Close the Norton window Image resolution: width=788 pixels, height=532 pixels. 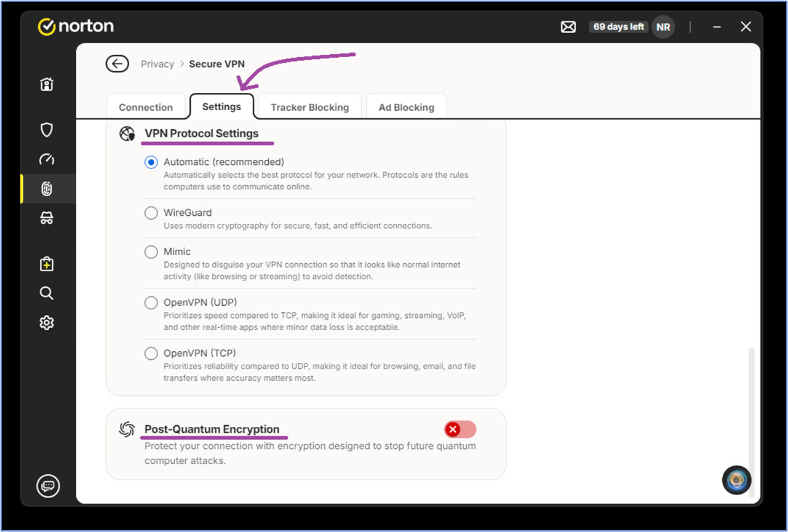click(746, 27)
